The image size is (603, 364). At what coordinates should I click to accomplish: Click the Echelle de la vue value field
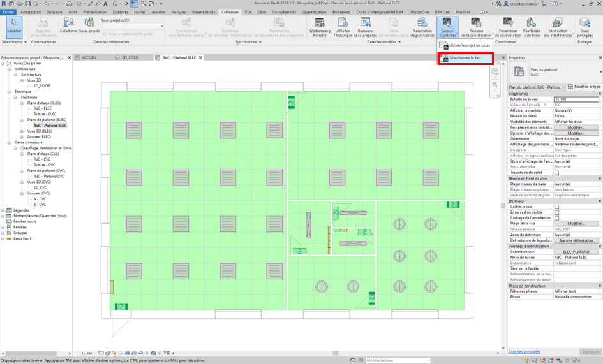(x=577, y=99)
